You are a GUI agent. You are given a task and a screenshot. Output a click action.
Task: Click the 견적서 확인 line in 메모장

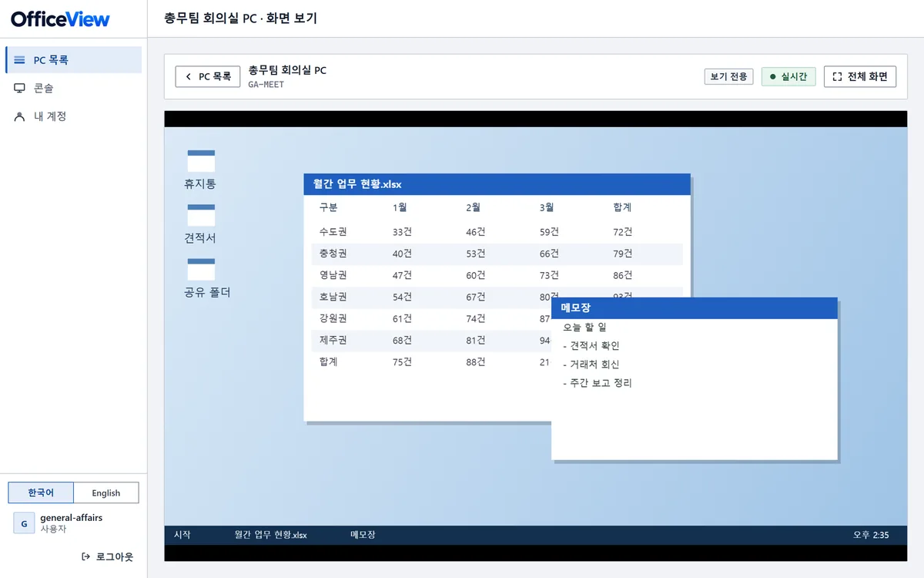click(x=591, y=346)
